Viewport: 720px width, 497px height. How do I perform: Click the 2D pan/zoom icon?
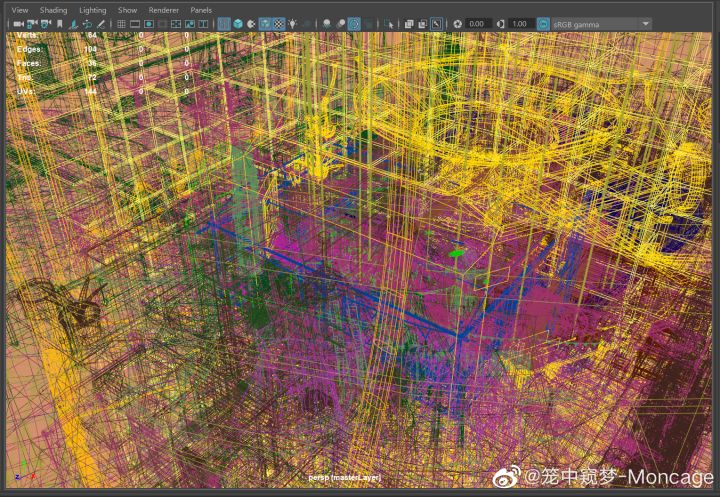point(86,24)
